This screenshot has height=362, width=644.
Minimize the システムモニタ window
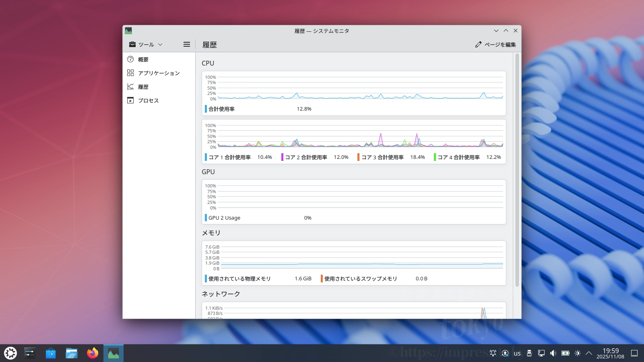(x=496, y=31)
